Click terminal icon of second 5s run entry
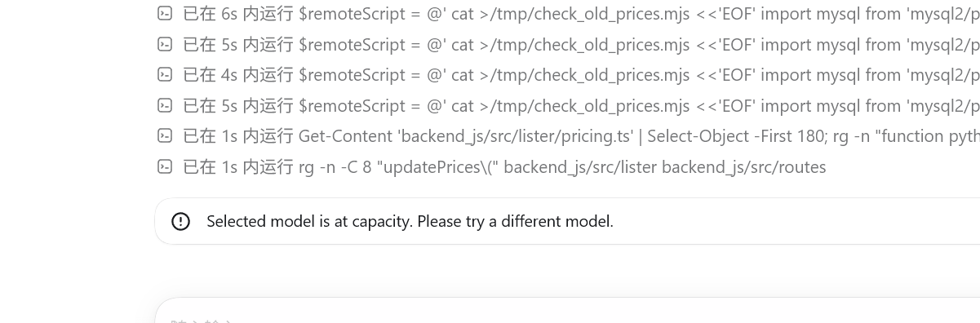Image resolution: width=980 pixels, height=323 pixels. click(x=165, y=105)
